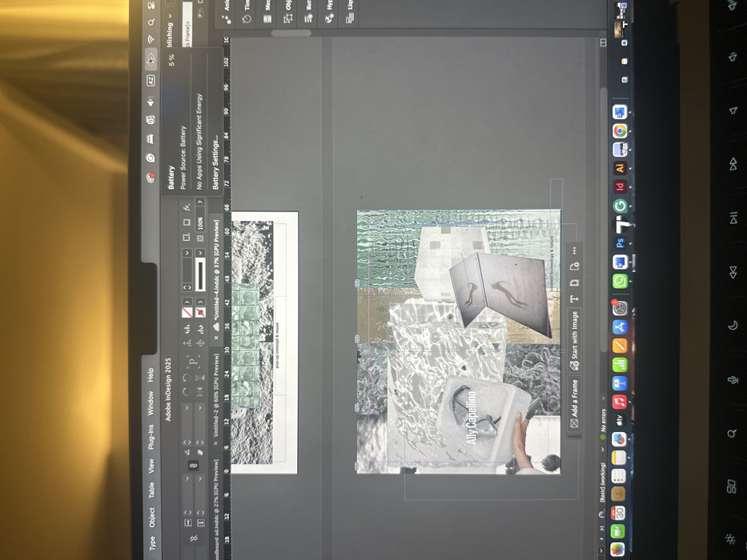Open the Window menu
The width and height of the screenshot is (747, 560).
tap(151, 403)
